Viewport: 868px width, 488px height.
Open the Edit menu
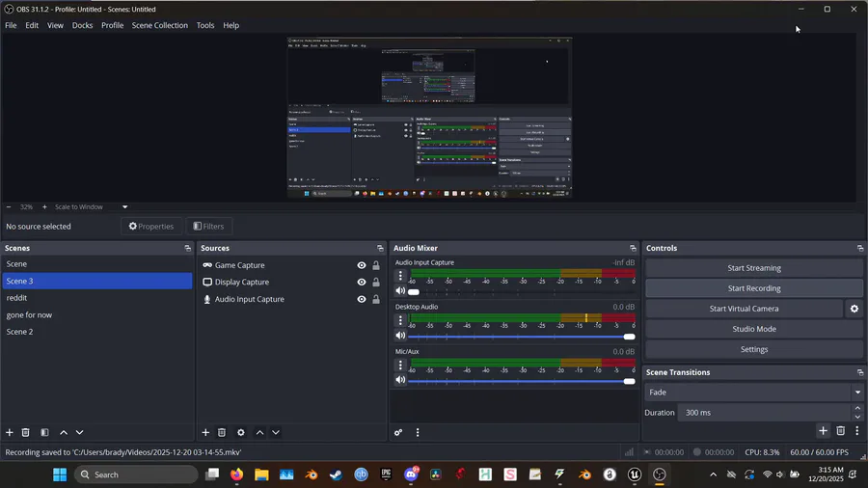click(32, 25)
